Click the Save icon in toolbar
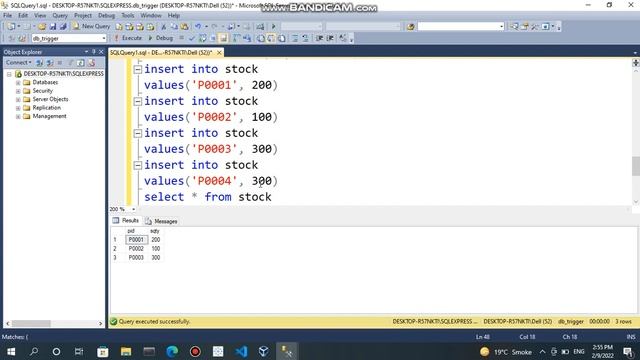The width and height of the screenshot is (640, 360). tap(53, 27)
